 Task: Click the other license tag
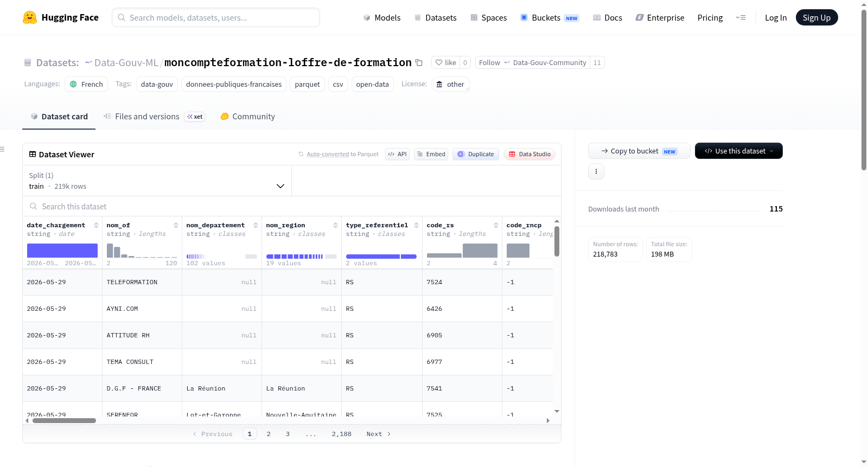coord(451,84)
